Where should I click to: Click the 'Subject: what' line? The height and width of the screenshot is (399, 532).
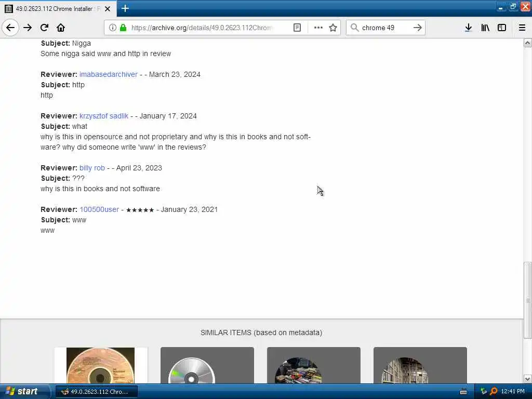(x=64, y=126)
